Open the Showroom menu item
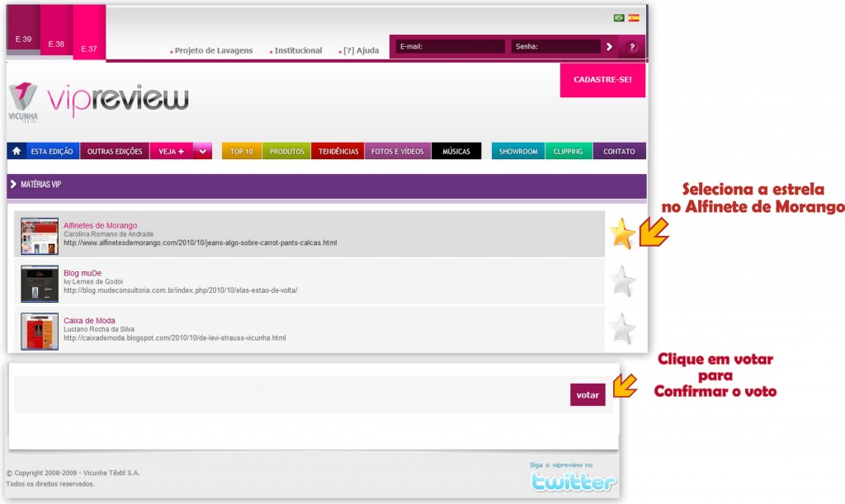 coord(518,151)
